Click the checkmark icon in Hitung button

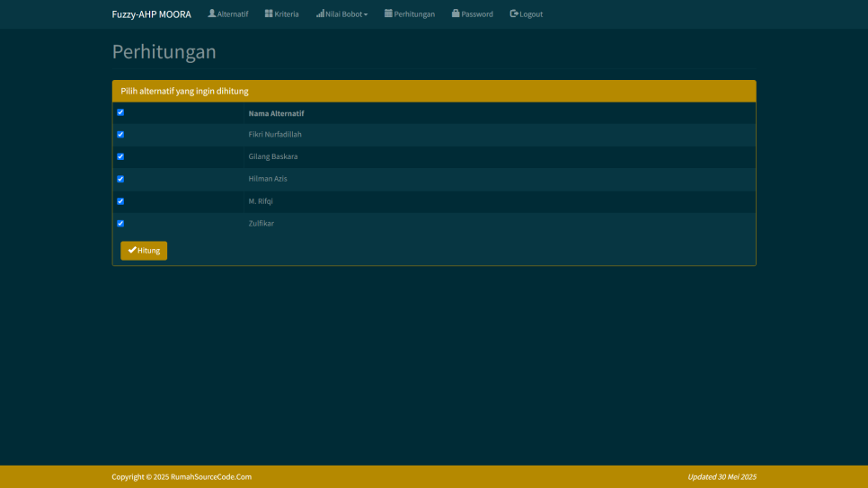pyautogui.click(x=132, y=250)
